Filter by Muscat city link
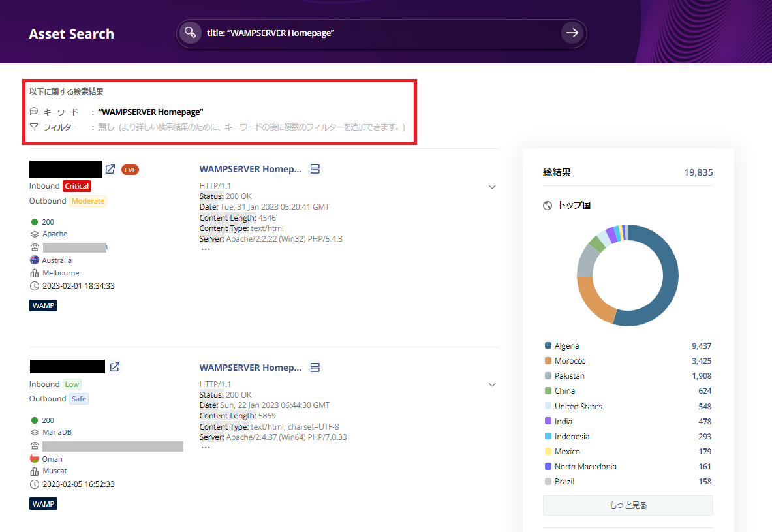772x532 pixels. (55, 471)
